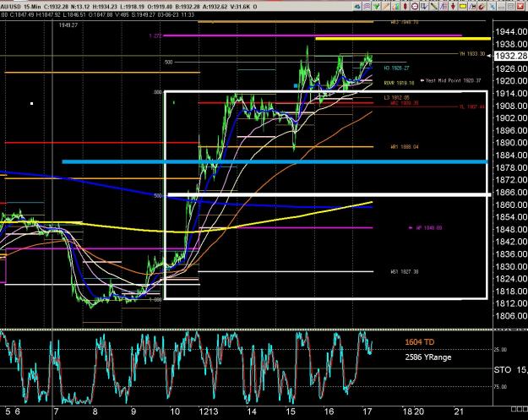Select the green diagonal trendline tool

434,7
